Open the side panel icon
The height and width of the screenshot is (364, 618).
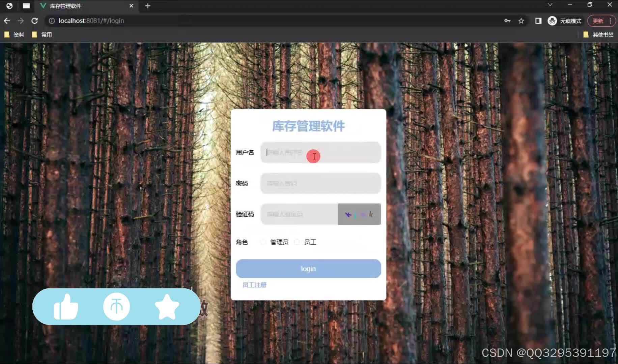point(538,21)
